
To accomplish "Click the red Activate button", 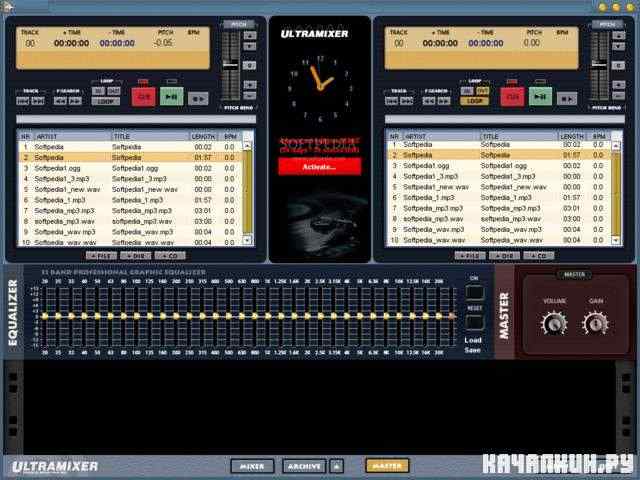I will [x=320, y=167].
